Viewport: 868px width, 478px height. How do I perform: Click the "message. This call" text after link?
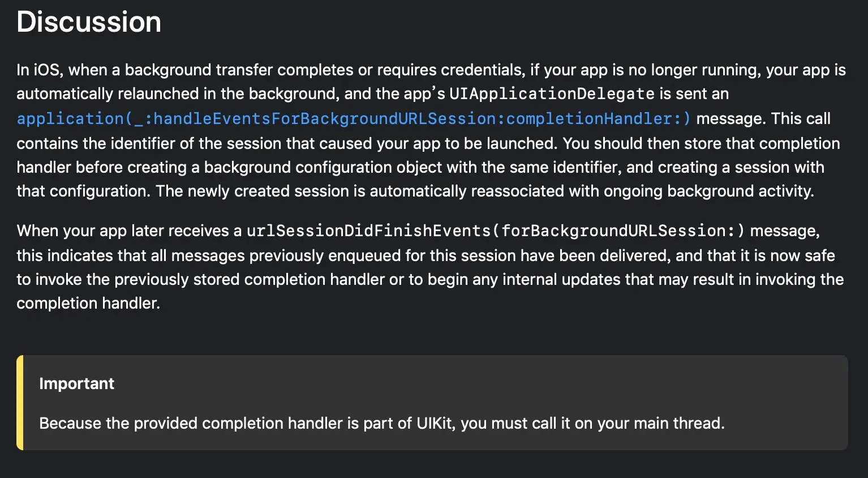click(763, 119)
